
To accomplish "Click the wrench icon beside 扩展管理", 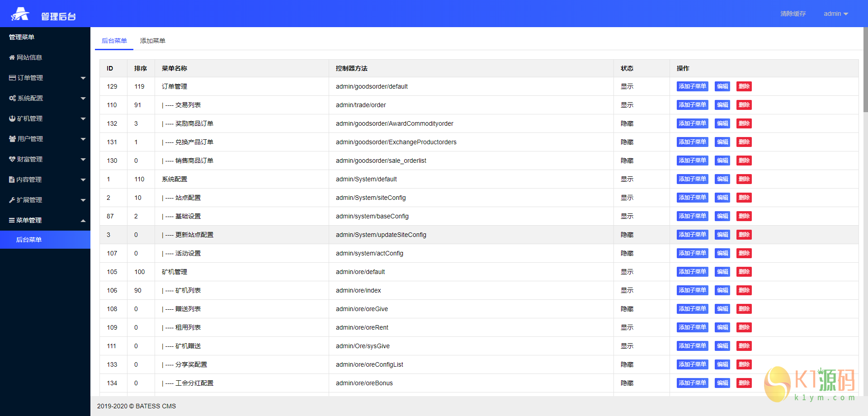I will tap(12, 200).
